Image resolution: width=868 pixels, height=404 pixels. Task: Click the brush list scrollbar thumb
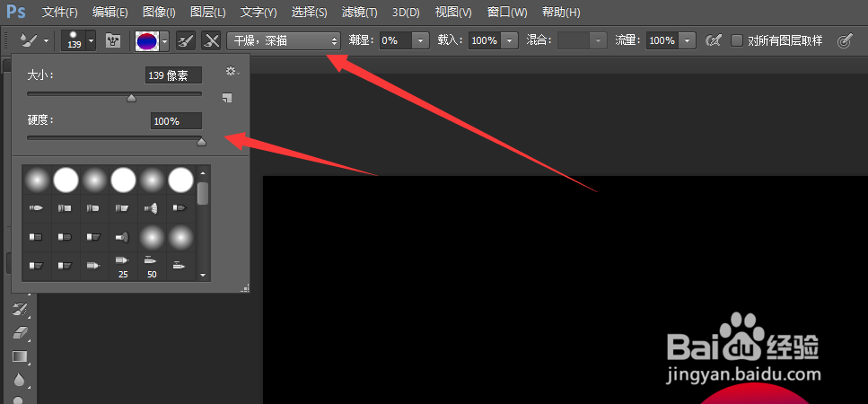point(203,193)
